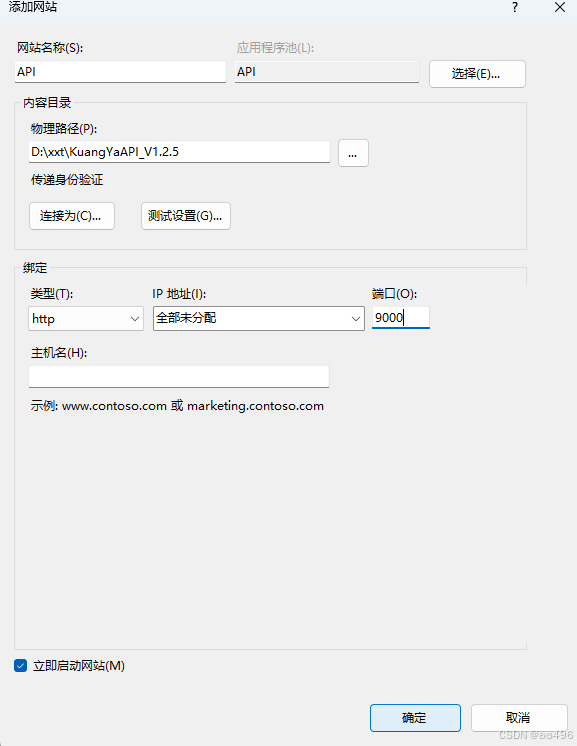Open the IP address 全部未分配 combo box
The height and width of the screenshot is (746, 577).
coord(259,318)
